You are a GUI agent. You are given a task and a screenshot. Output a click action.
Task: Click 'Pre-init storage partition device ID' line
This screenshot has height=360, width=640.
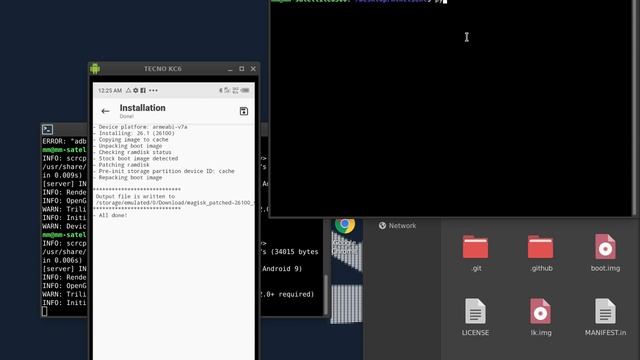[x=164, y=171]
